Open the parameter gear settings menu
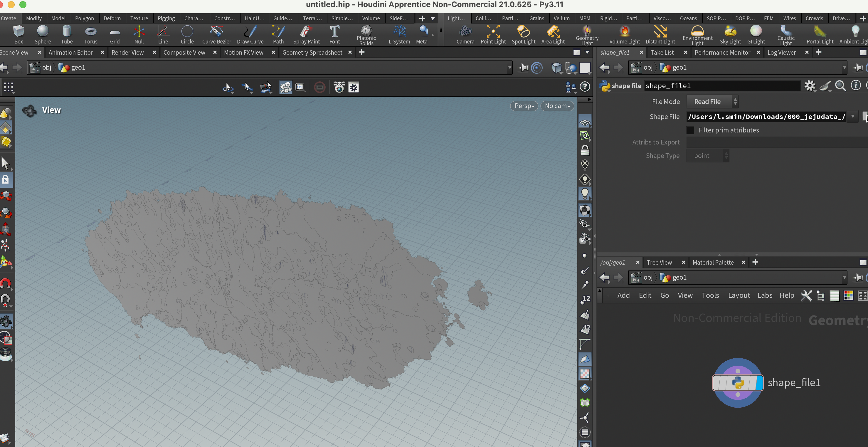868x447 pixels. coord(809,86)
